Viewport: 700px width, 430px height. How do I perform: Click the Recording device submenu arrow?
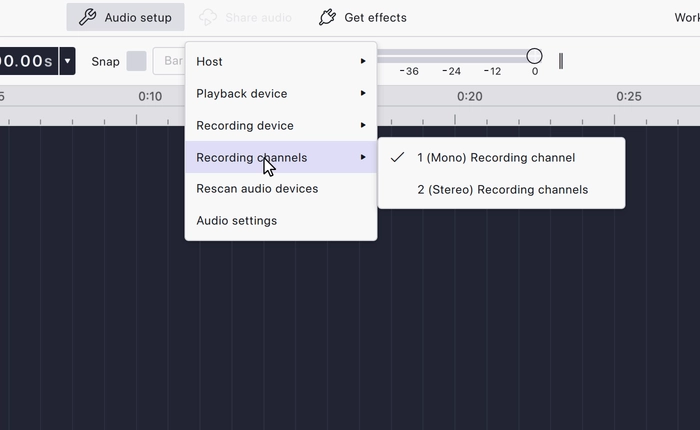point(363,125)
